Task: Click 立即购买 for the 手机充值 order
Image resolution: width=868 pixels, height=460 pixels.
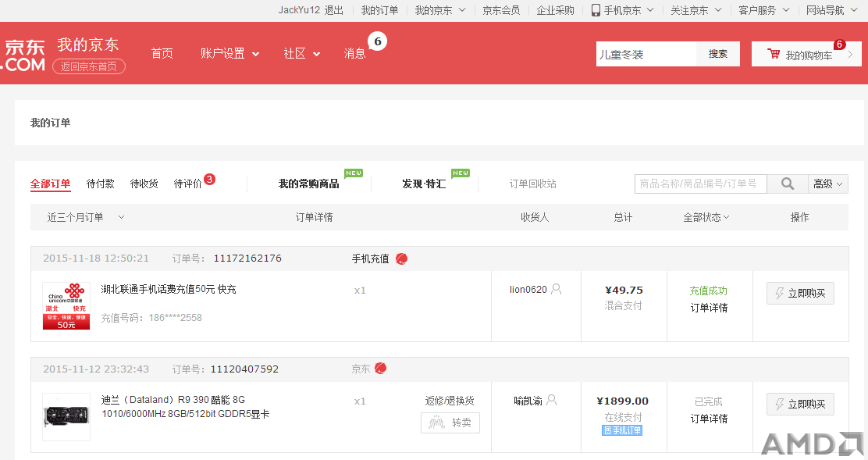Action: pos(800,294)
